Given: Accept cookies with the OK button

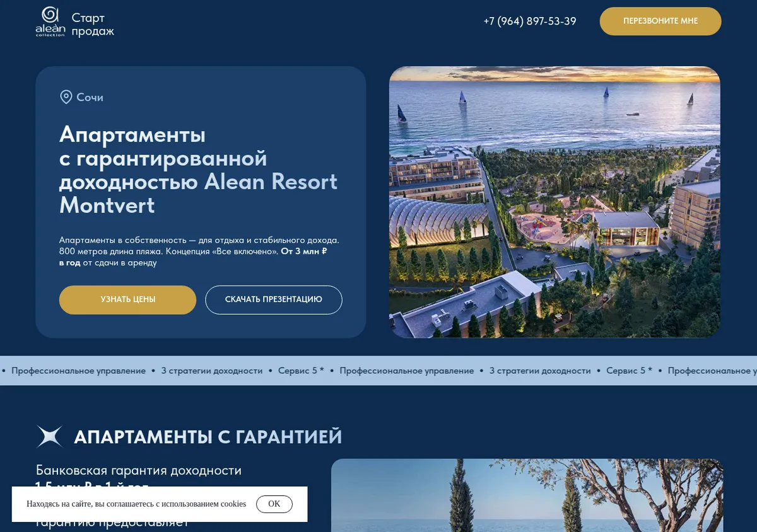Looking at the screenshot, I should pos(274,504).
